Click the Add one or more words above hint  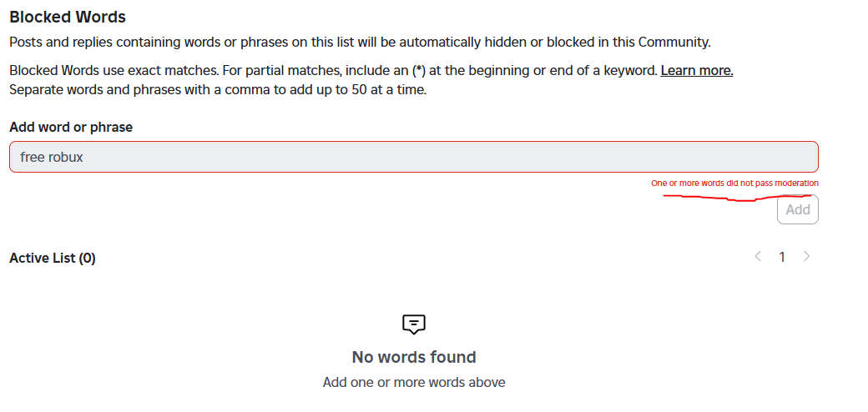[x=413, y=382]
